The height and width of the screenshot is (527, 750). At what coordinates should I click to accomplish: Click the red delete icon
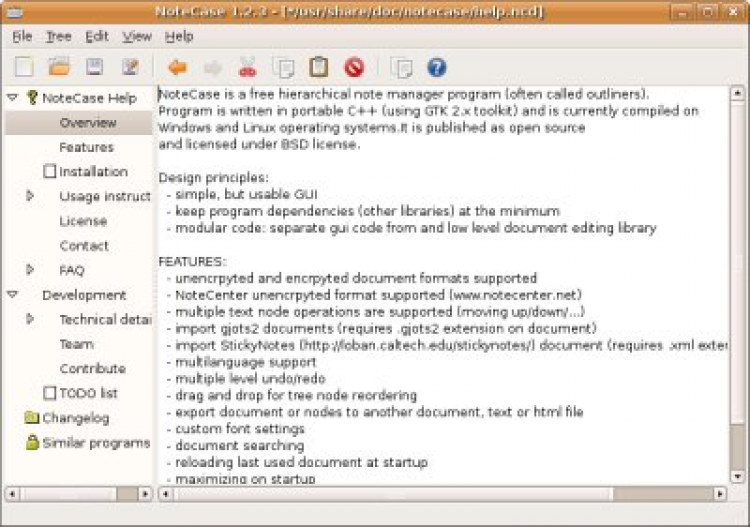tap(354, 68)
